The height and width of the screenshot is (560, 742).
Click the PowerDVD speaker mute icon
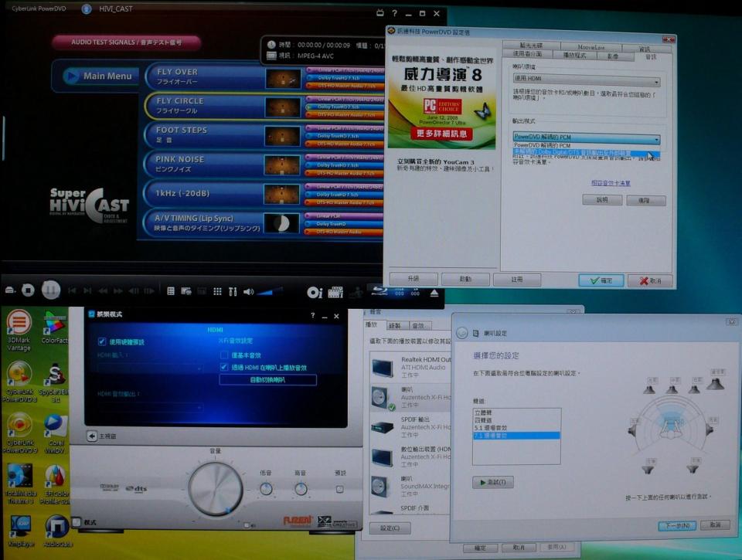248,291
